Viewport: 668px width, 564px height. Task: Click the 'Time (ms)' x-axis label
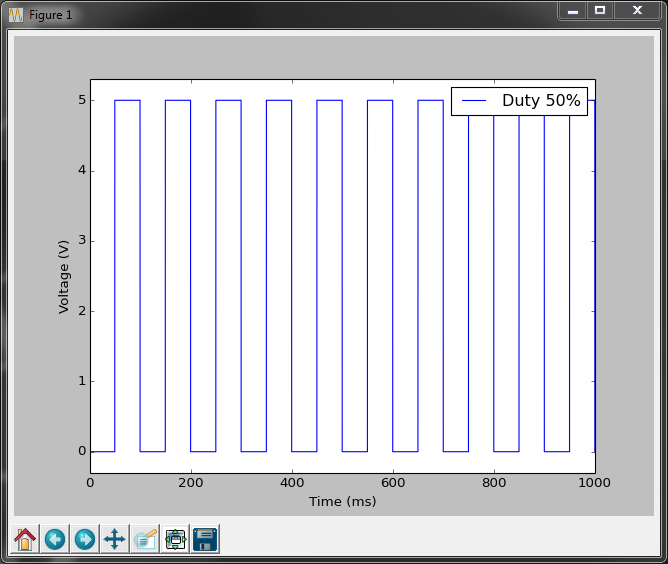click(x=342, y=501)
